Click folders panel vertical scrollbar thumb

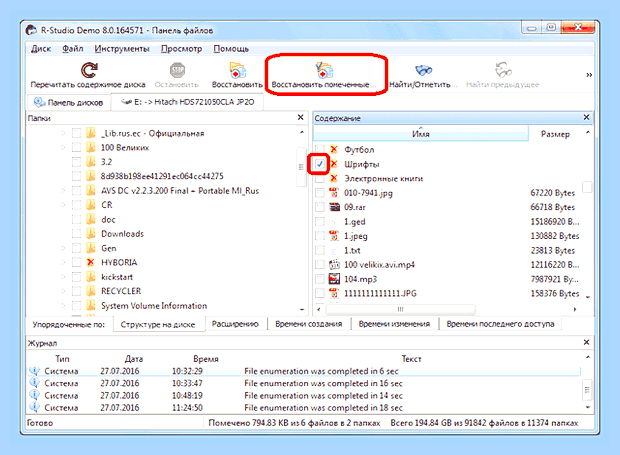[x=301, y=167]
